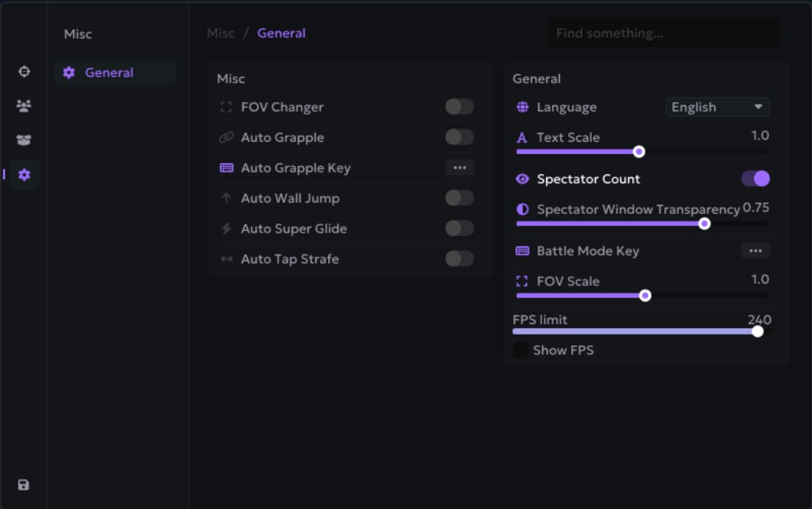Viewport: 812px width, 509px height.
Task: Enable the FOV Changer toggle
Action: click(x=459, y=107)
